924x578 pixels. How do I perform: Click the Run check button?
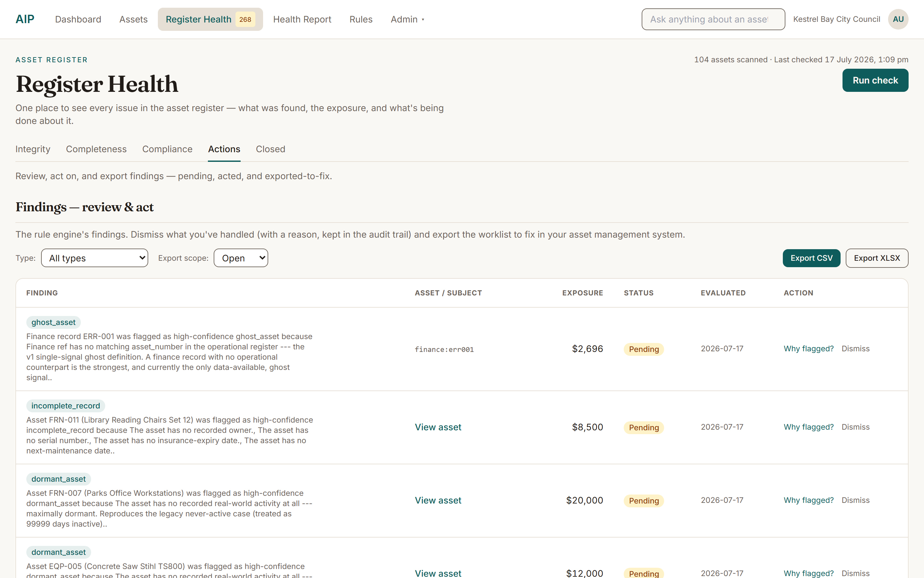pyautogui.click(x=875, y=80)
